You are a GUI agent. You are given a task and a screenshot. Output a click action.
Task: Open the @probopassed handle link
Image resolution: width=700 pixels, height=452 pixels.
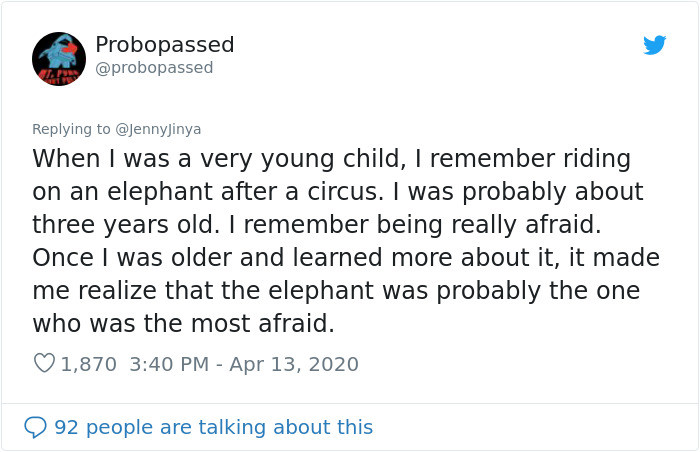click(x=154, y=68)
